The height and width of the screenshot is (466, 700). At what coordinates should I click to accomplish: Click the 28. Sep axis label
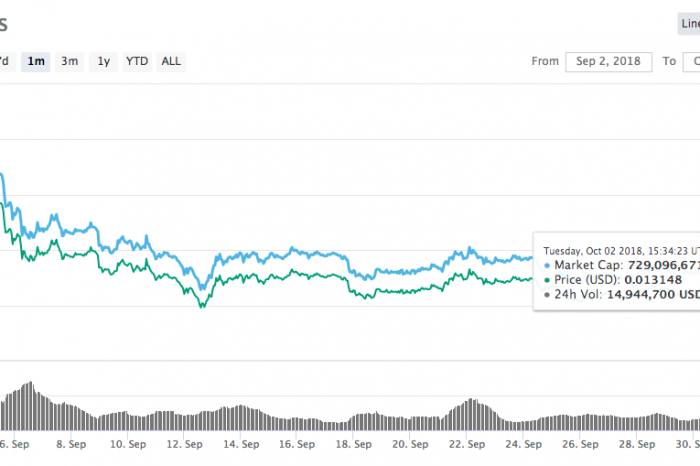[637, 444]
